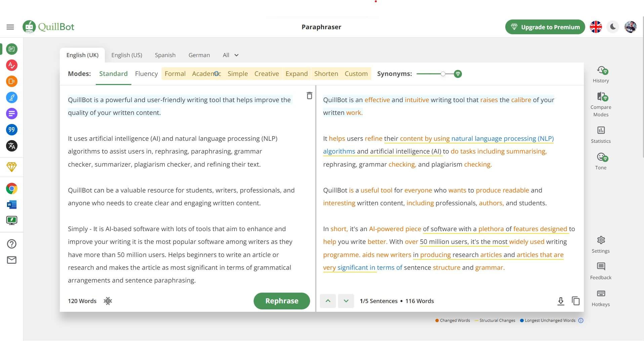Select the German language tab
Viewport: 644px width, 341px height.
[x=199, y=55]
